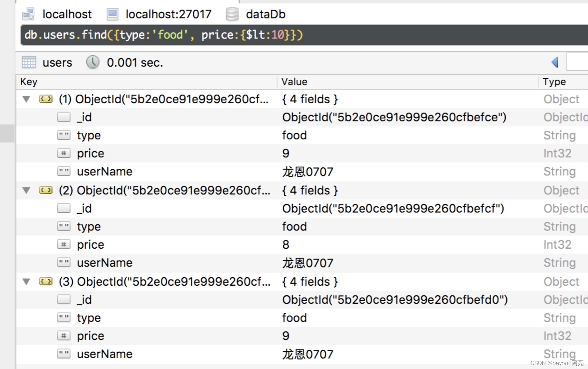Viewport: 588px width, 369px height.
Task: Click the number icon beside the price field
Action: (x=64, y=153)
